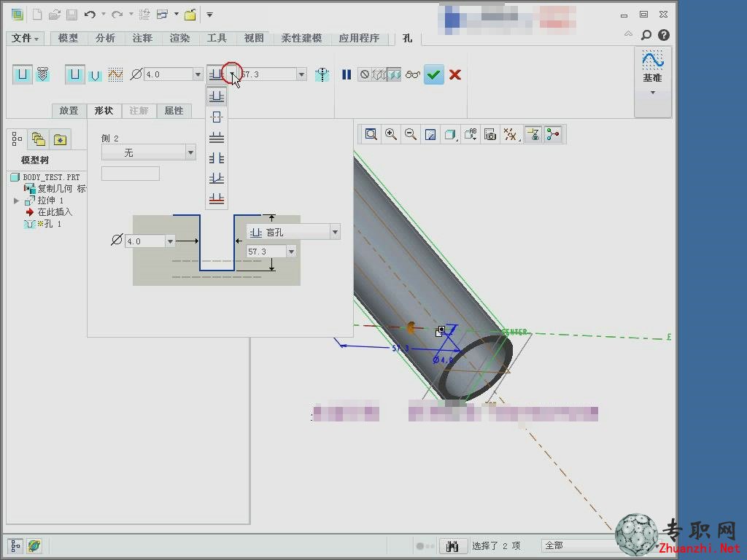
Task: Open the saved orientations icon
Action: (x=471, y=134)
